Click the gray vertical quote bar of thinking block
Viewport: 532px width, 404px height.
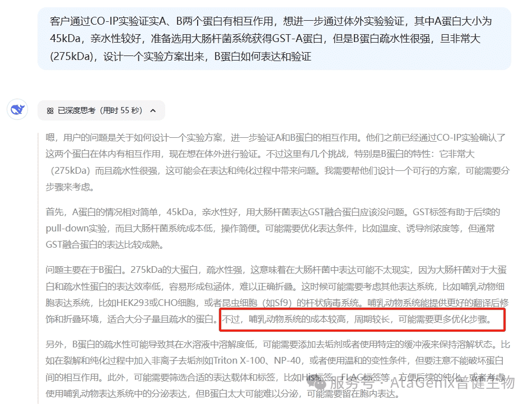(38, 268)
